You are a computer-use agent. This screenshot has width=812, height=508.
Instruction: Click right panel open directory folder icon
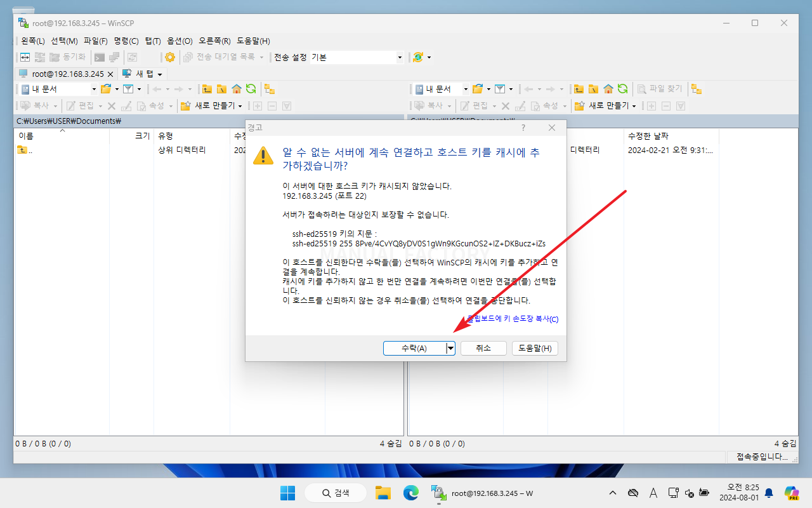click(478, 90)
